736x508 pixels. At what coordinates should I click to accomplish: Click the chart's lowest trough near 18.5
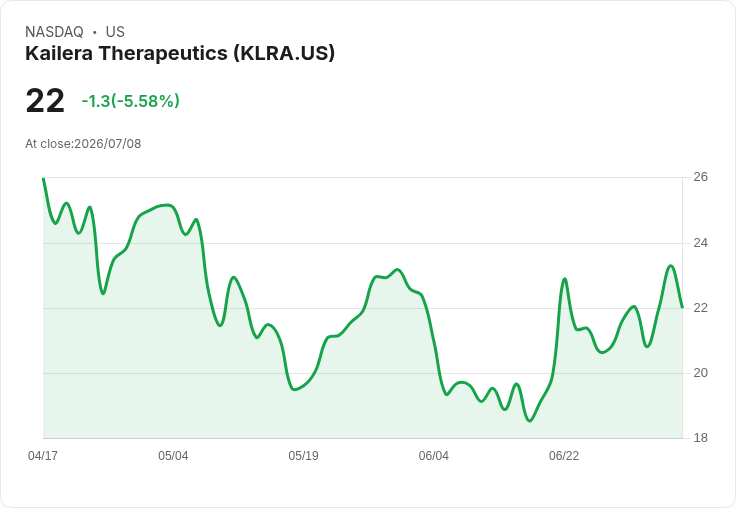coord(530,421)
